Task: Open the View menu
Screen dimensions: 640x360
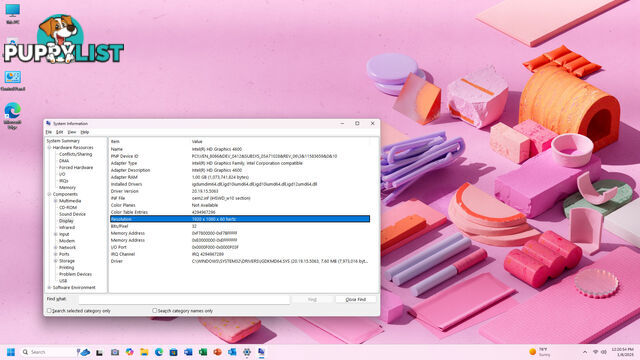Action: pyautogui.click(x=72, y=132)
